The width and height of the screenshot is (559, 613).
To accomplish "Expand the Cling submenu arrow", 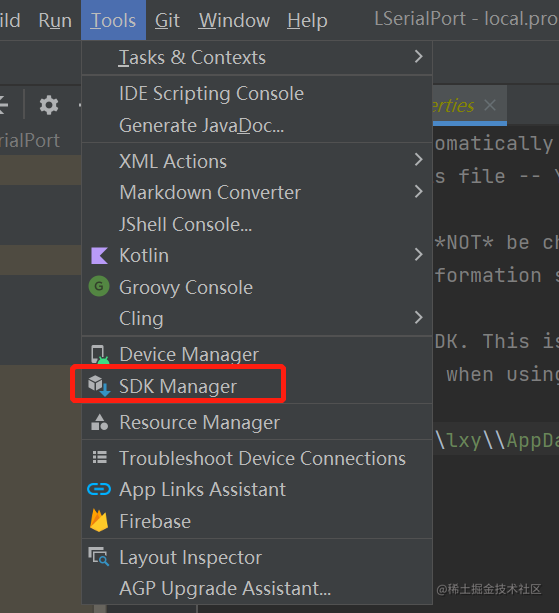I will coord(418,317).
